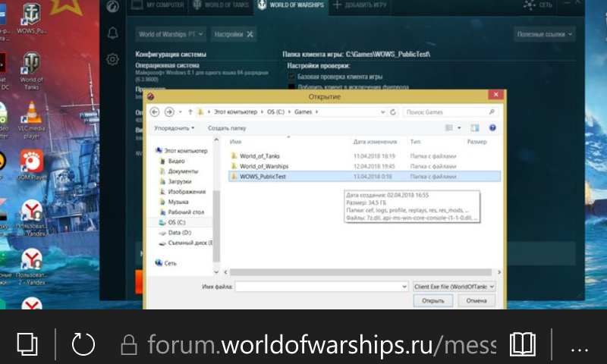This screenshot has width=607, height=364.
Task: Toggle 'Базовая проверка клиента игры' checkbox
Action: tap(291, 77)
